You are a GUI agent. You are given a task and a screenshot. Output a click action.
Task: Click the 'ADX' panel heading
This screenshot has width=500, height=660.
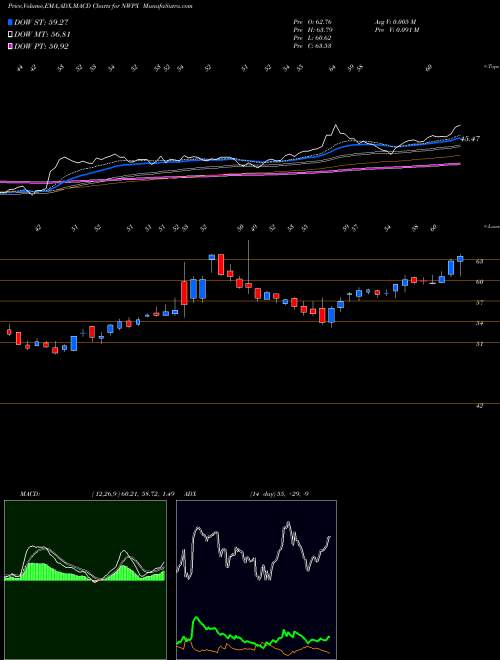[x=191, y=494]
